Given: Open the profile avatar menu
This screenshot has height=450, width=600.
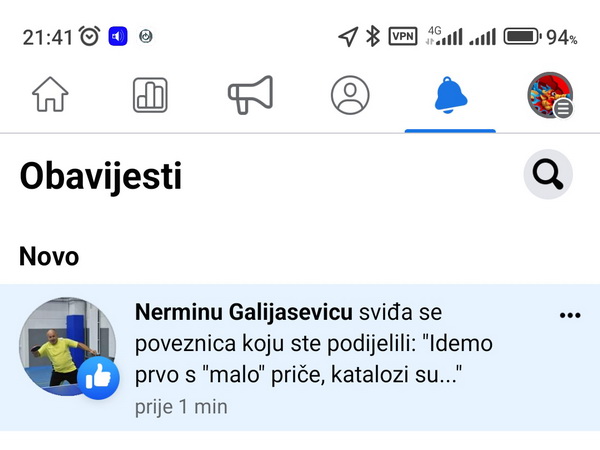Looking at the screenshot, I should coord(549,96).
